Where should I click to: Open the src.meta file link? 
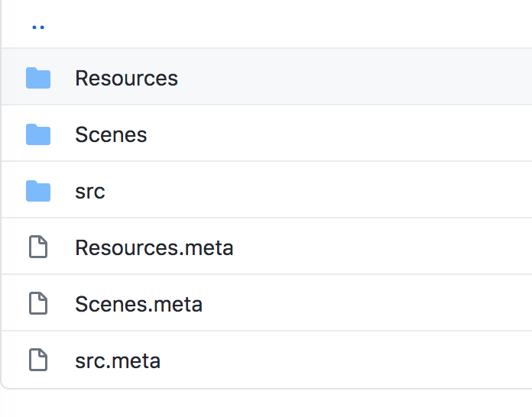coord(118,360)
